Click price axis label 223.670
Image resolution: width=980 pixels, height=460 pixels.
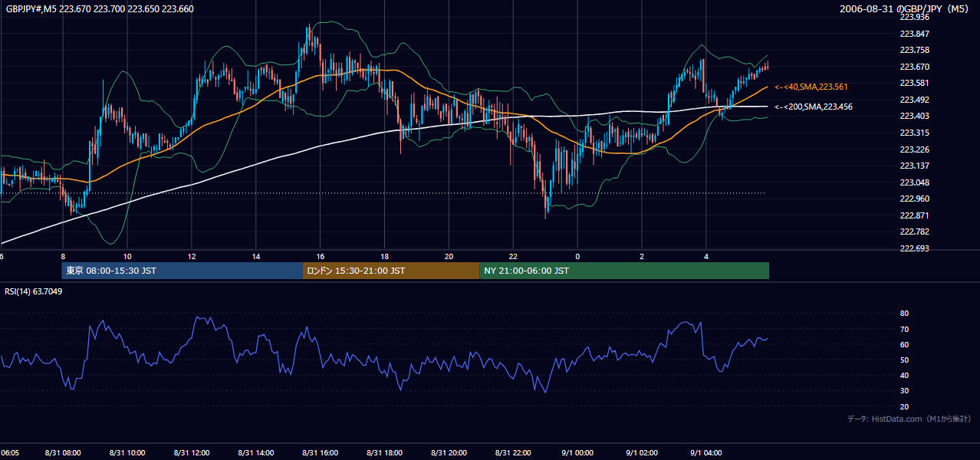pyautogui.click(x=914, y=67)
